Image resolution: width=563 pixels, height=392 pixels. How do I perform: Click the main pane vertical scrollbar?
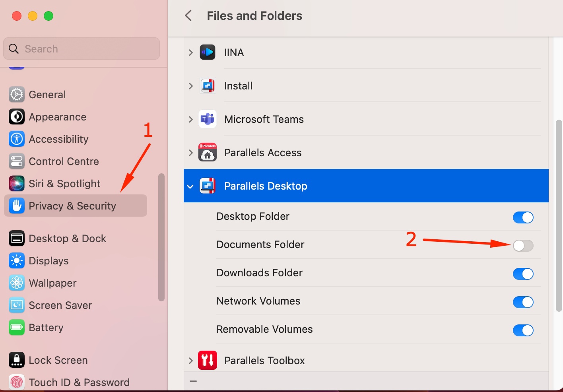559,215
